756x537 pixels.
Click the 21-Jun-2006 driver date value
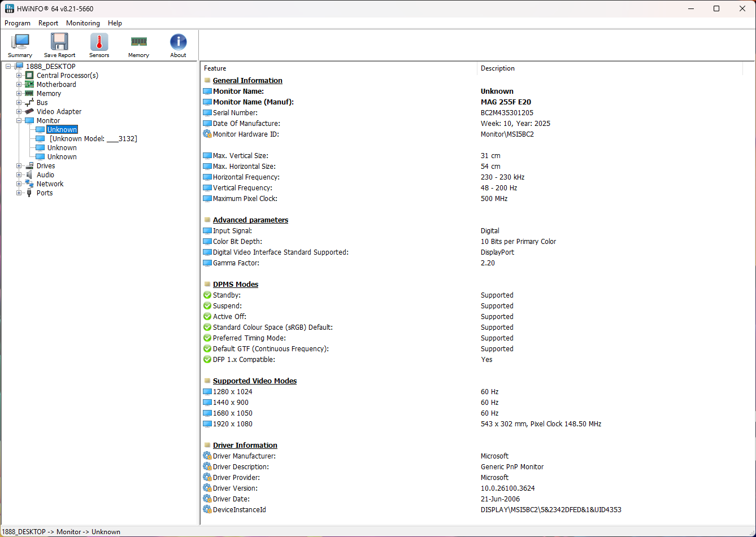click(x=501, y=499)
